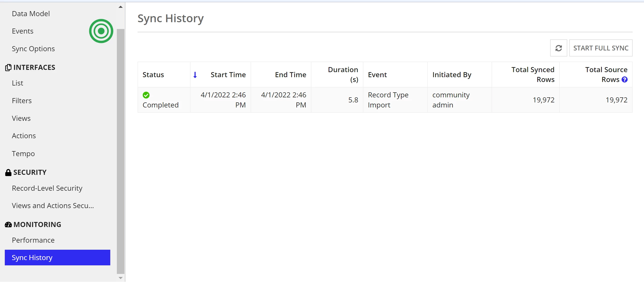Start a full sync
This screenshot has height=282, width=644.
(601, 48)
